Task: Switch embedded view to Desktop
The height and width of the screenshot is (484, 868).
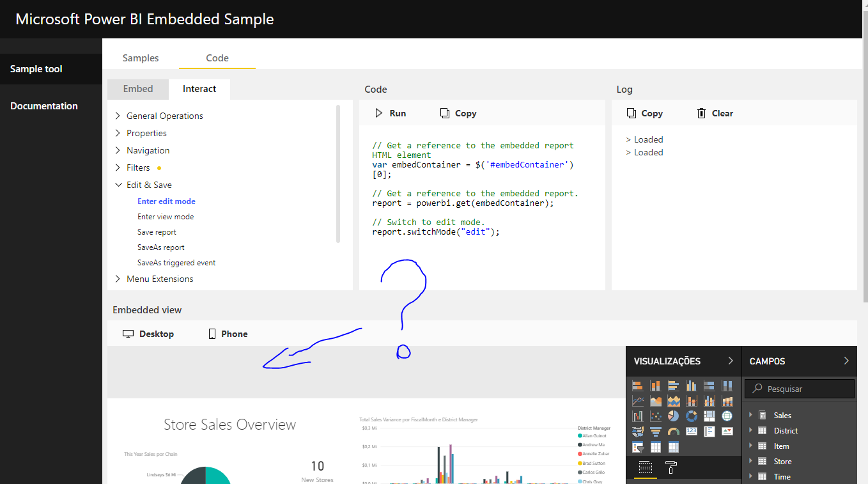Action: point(148,334)
